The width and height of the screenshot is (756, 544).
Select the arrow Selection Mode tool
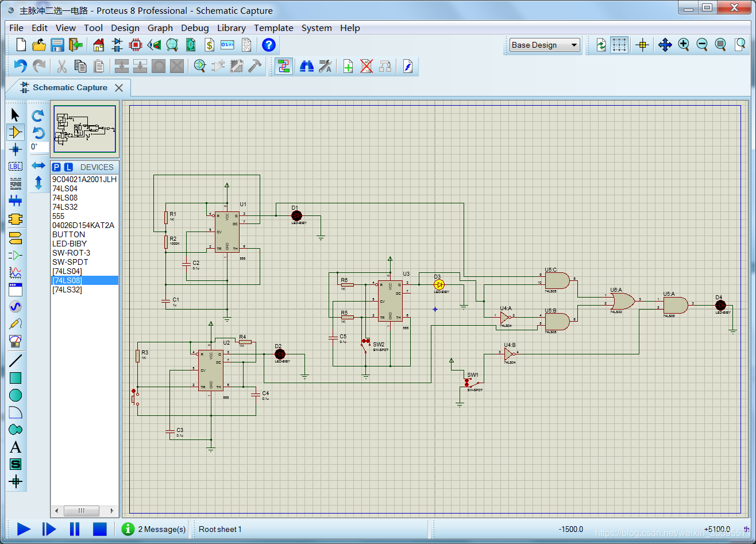coord(16,114)
